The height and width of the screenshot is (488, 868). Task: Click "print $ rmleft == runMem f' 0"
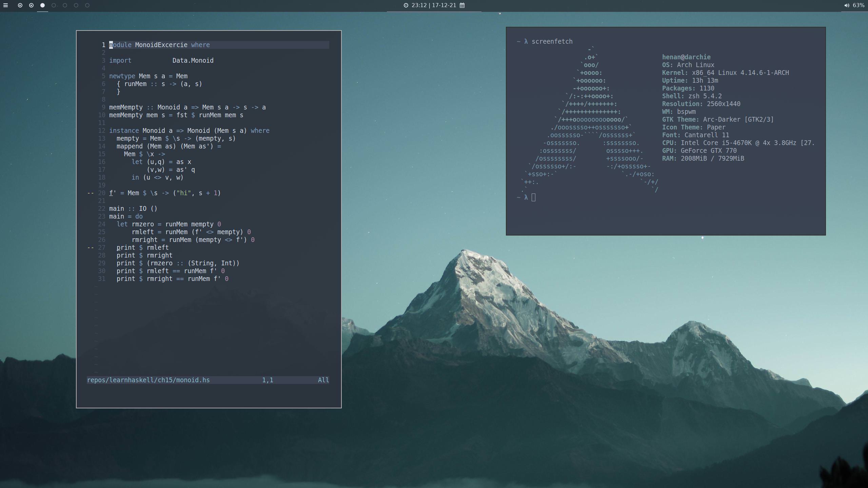tap(171, 271)
